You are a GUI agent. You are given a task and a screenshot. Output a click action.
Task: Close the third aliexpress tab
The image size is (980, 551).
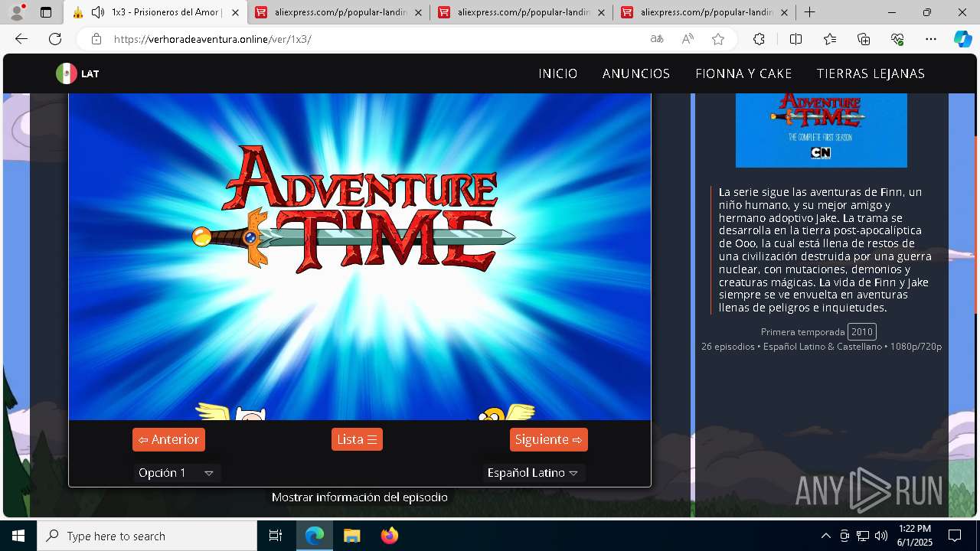click(x=784, y=12)
